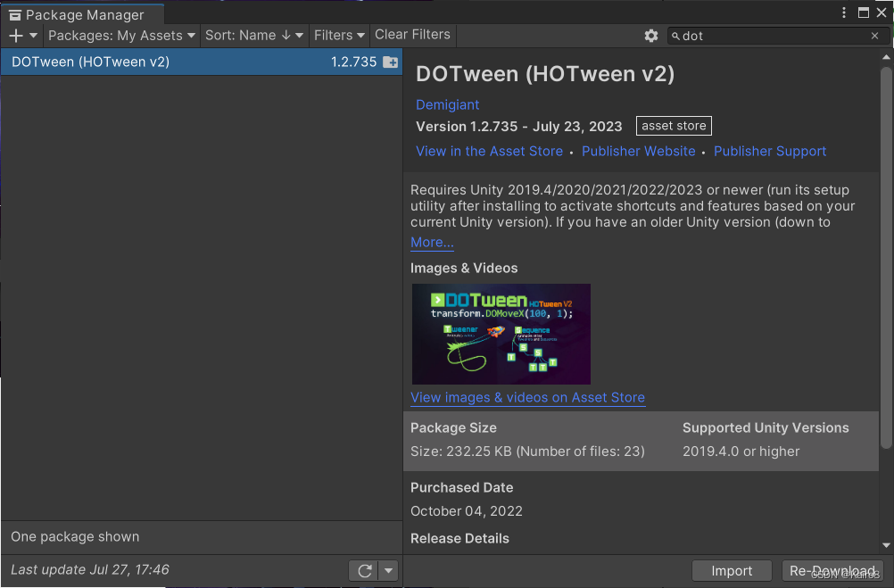Click the details panel vertical scrollbar
Image resolution: width=894 pixels, height=588 pixels.
pyautogui.click(x=885, y=257)
